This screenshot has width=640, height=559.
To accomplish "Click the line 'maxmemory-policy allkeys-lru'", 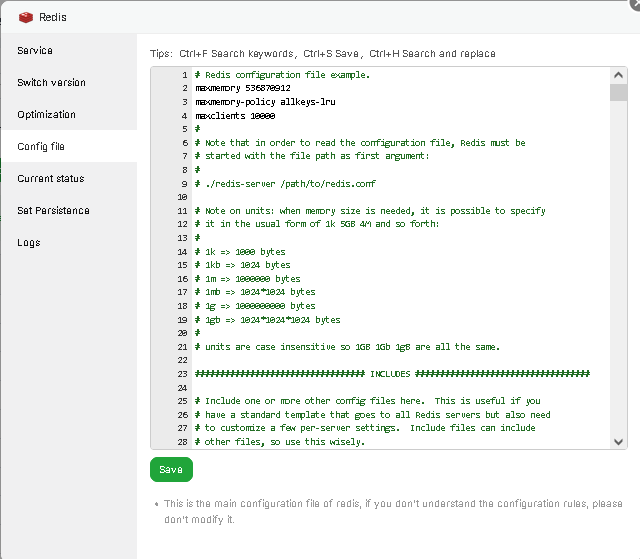I will pyautogui.click(x=265, y=102).
